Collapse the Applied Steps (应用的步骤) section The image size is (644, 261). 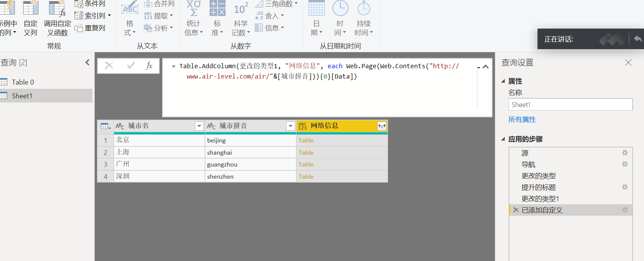pos(503,139)
